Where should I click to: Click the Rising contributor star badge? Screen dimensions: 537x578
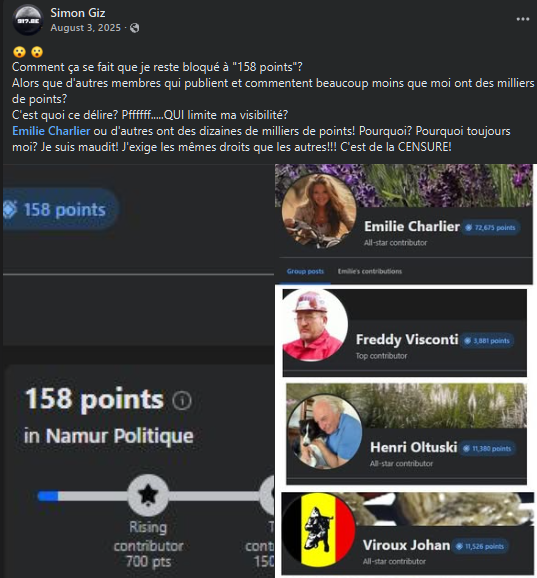tap(148, 495)
